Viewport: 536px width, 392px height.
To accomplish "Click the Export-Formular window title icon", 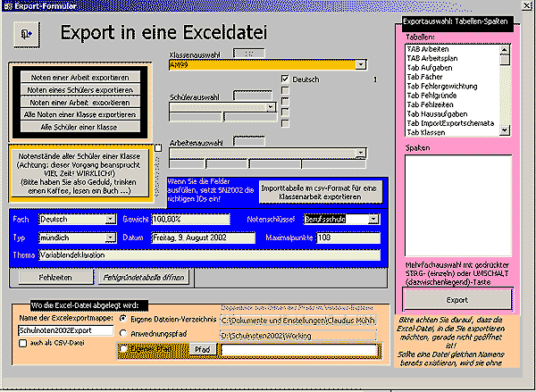I will pyautogui.click(x=7, y=5).
